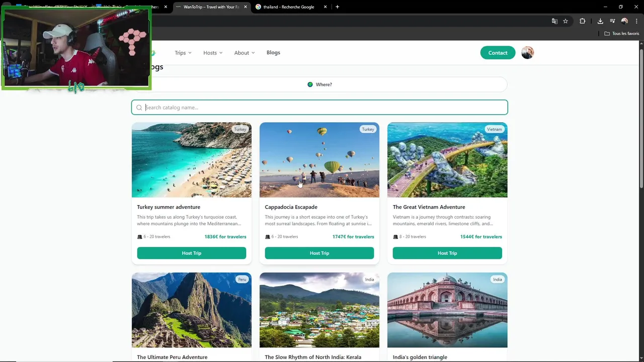Click the 1836€ for travelers price
The image size is (644, 362).
pyautogui.click(x=225, y=237)
